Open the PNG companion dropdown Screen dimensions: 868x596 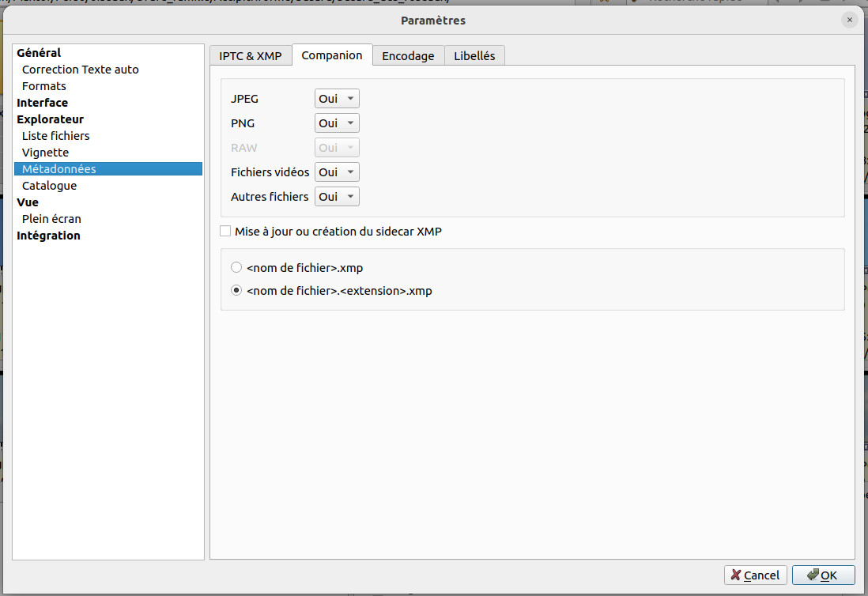coord(337,123)
